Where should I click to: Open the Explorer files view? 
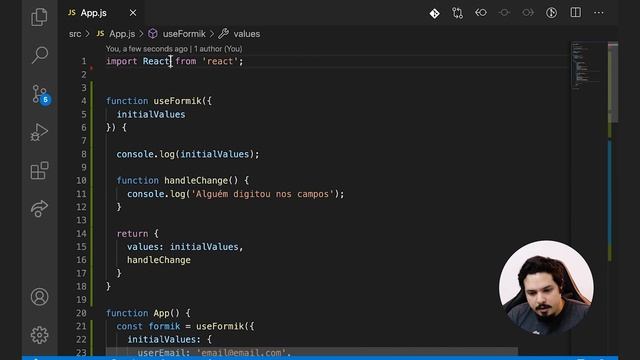click(x=39, y=17)
